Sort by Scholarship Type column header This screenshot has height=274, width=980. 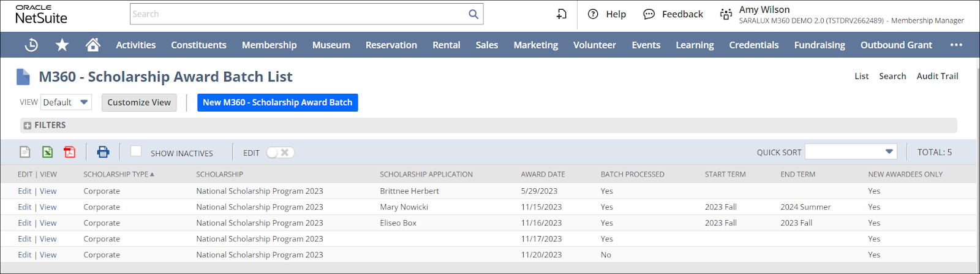(116, 174)
